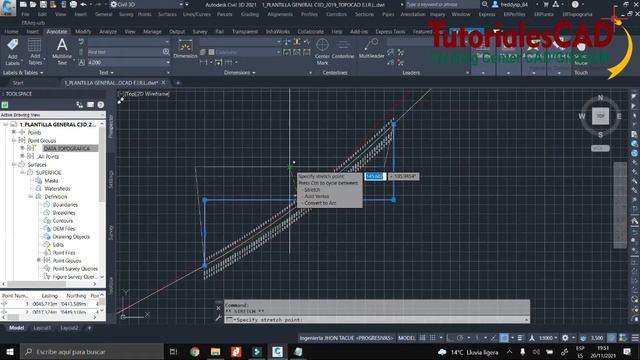Click the Undo arrow icon
This screenshot has width=640, height=360.
(x=84, y=4)
